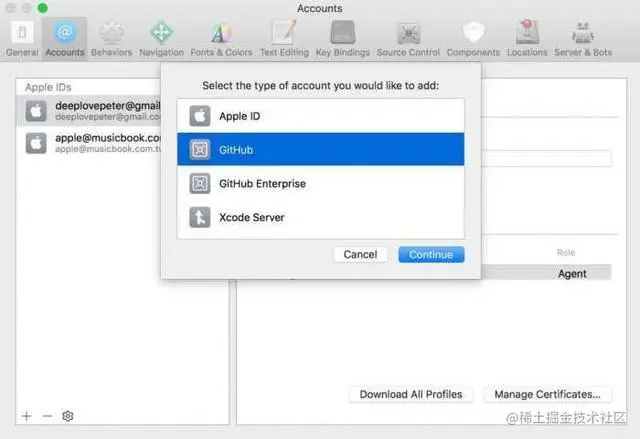Remove selected account with minus
The height and width of the screenshot is (439, 640).
tap(47, 416)
